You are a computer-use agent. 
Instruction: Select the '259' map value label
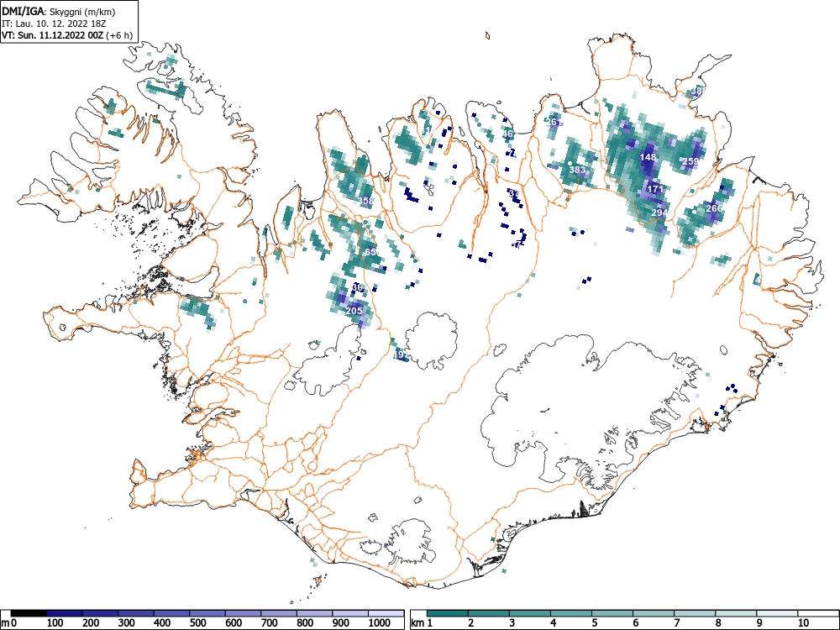(690, 161)
